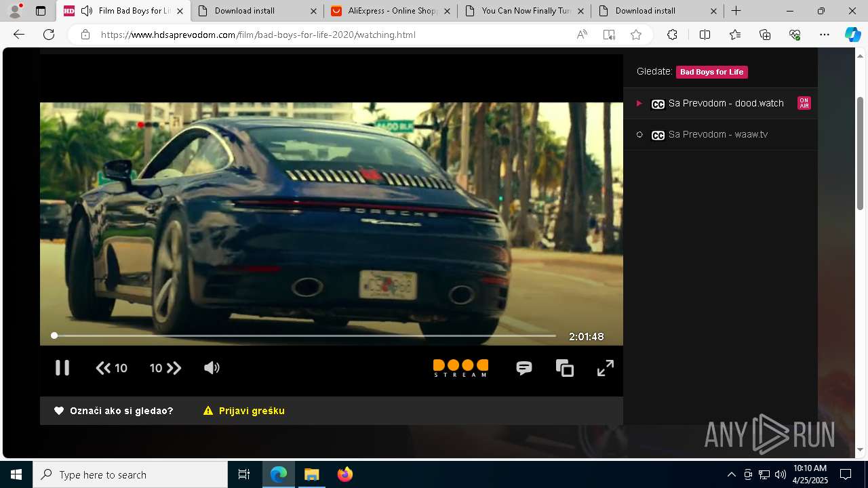
Task: Skip forward 10 seconds
Action: [165, 368]
